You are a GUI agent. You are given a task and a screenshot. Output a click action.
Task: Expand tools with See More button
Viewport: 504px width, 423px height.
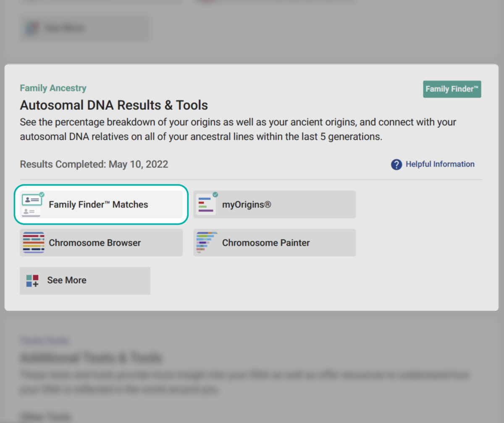pos(85,280)
